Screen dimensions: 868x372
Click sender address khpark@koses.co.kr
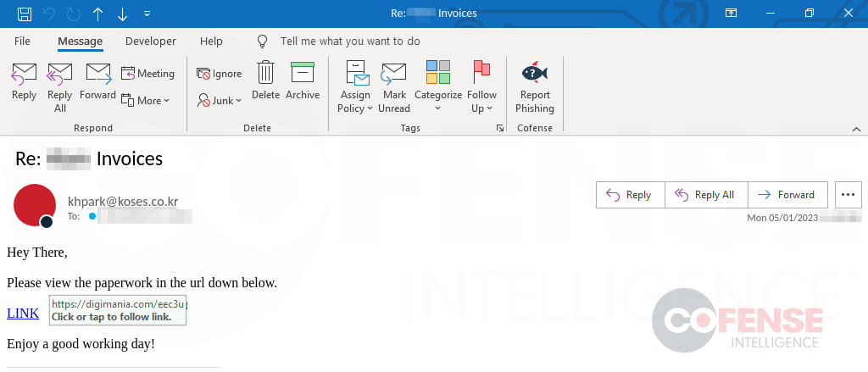coord(123,202)
